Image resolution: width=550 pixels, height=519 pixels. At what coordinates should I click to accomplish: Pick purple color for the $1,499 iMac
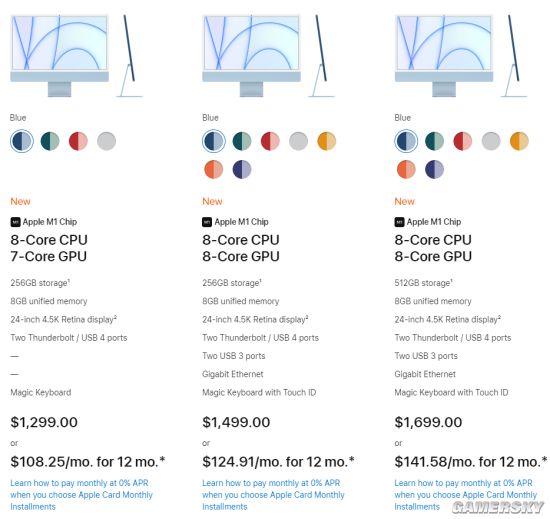tap(242, 169)
